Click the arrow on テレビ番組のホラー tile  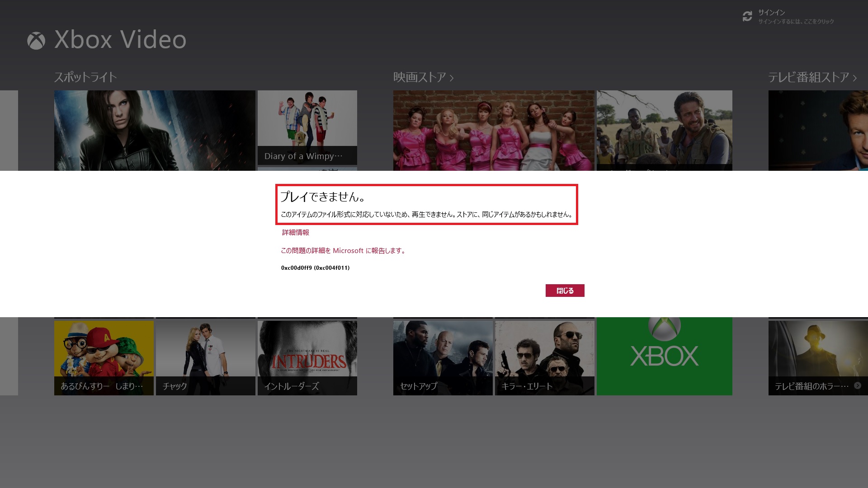(x=858, y=385)
